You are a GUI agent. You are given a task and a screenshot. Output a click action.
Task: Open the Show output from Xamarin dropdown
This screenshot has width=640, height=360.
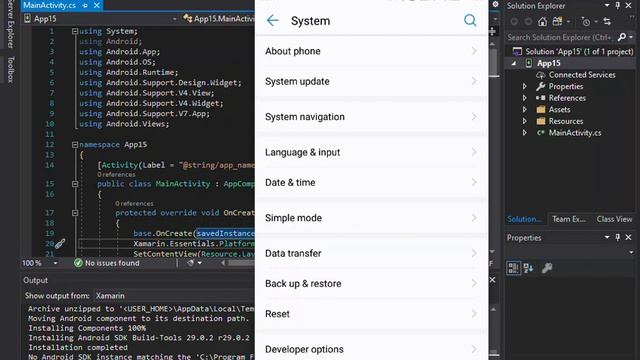click(173, 296)
